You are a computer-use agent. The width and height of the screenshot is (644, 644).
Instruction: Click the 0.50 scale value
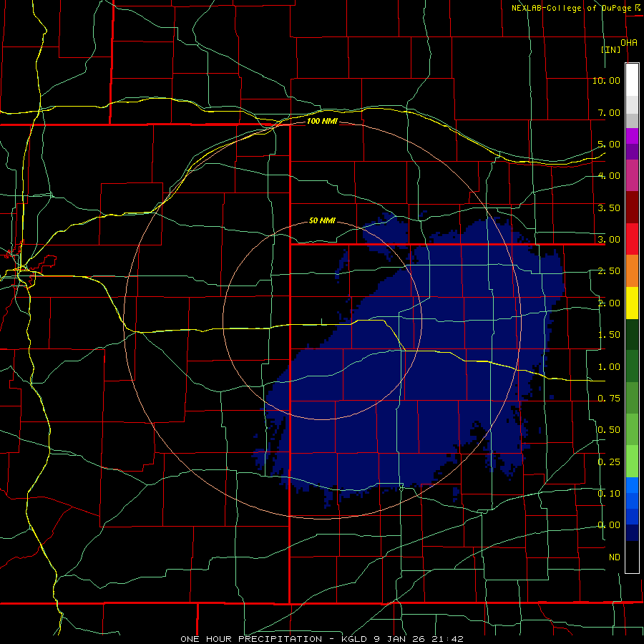pos(609,430)
